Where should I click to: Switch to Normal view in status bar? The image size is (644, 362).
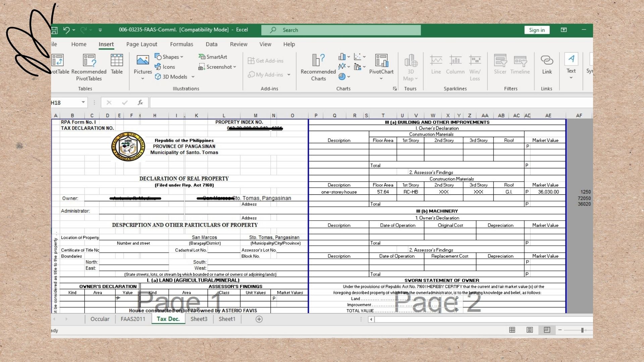512,330
